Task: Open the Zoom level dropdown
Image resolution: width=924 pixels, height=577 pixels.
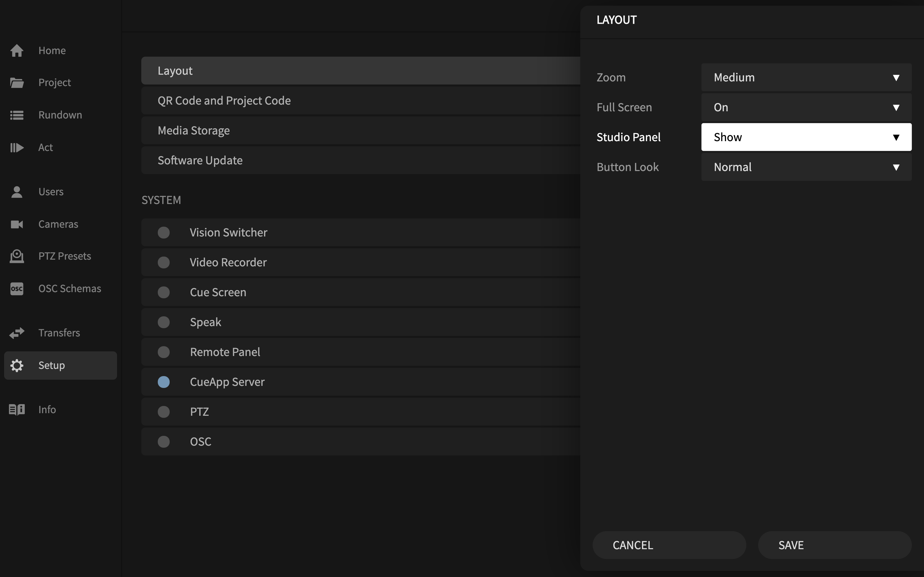Action: click(x=806, y=77)
